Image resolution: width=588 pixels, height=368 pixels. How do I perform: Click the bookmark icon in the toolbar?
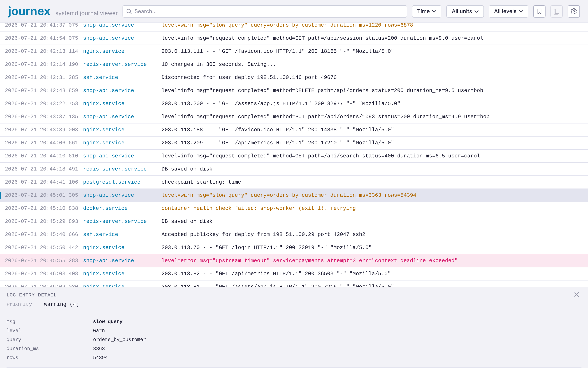pyautogui.click(x=539, y=11)
